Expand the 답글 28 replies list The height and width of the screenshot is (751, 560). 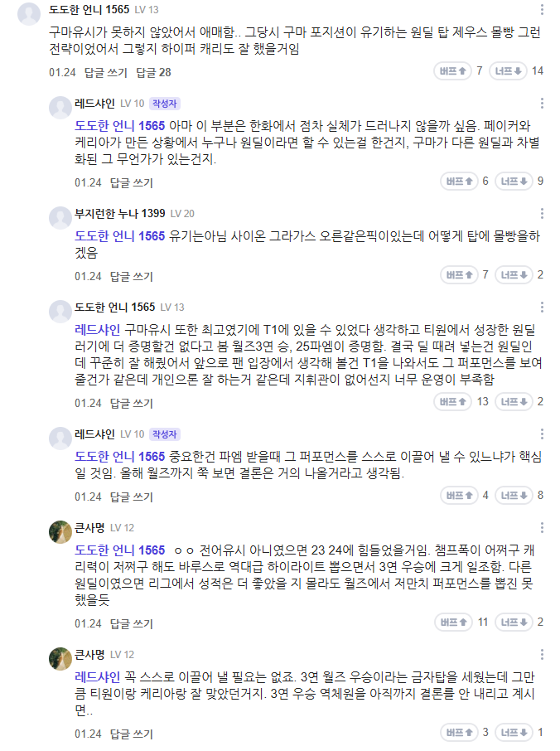click(x=153, y=72)
